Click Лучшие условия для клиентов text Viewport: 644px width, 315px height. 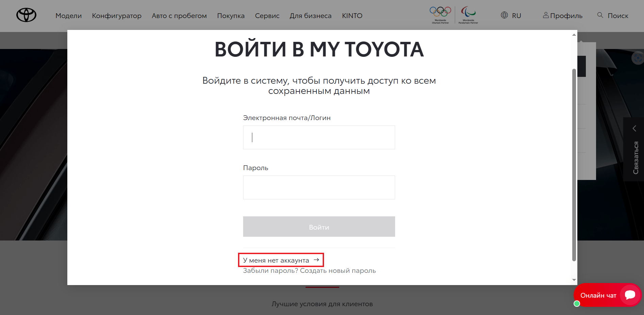tap(322, 304)
